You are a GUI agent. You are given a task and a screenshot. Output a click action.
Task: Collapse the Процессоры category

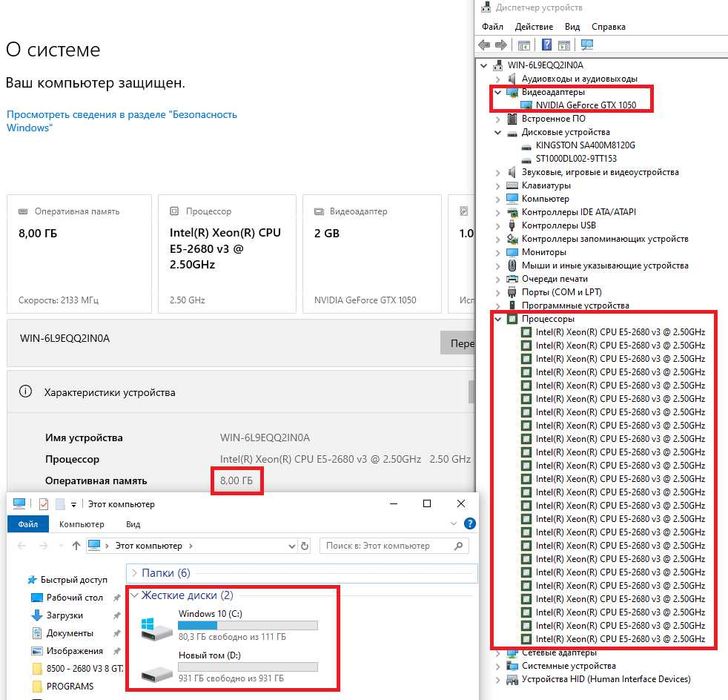(x=498, y=319)
